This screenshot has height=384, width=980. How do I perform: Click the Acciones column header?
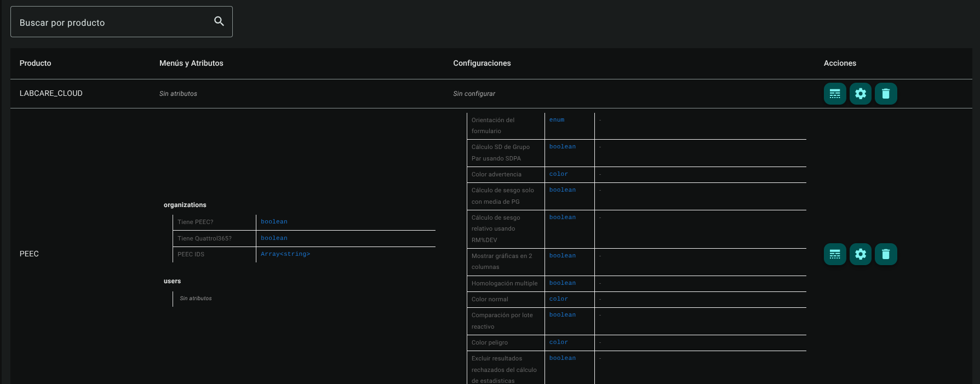coord(840,63)
